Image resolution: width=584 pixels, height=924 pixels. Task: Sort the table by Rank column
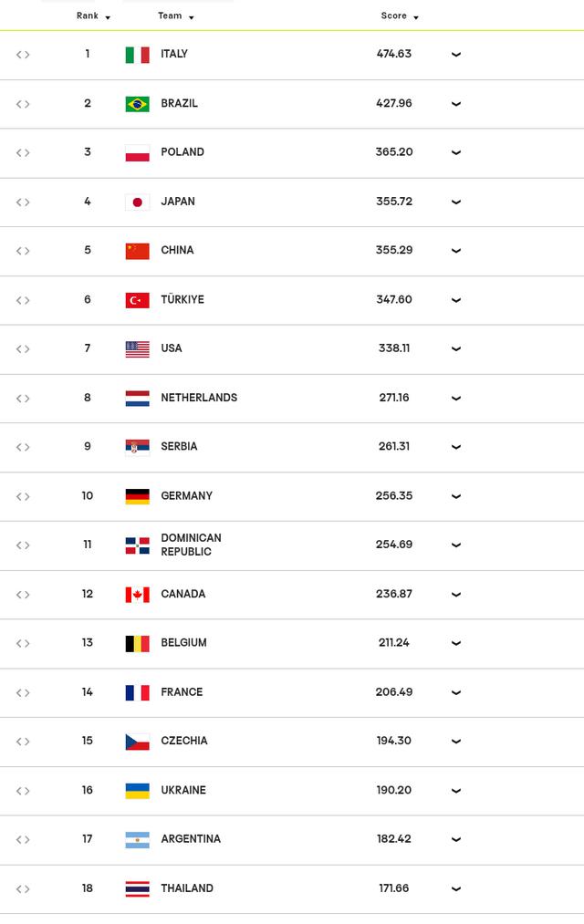click(x=93, y=16)
